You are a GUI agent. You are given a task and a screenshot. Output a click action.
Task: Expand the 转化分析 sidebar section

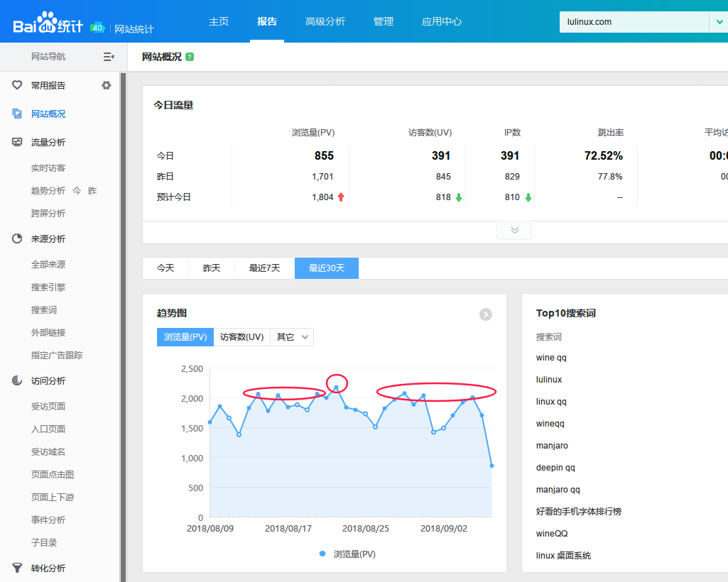click(48, 568)
